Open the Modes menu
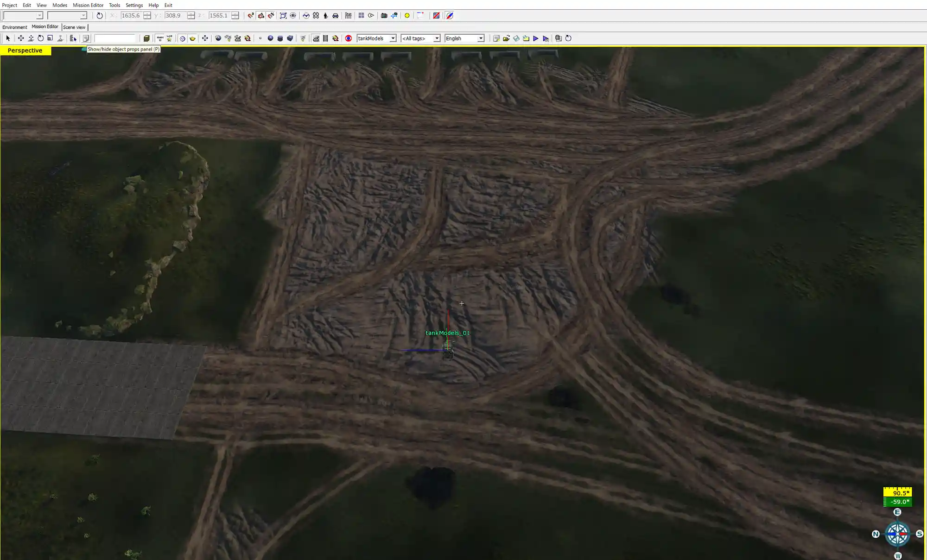Image resolution: width=927 pixels, height=560 pixels. 60,5
